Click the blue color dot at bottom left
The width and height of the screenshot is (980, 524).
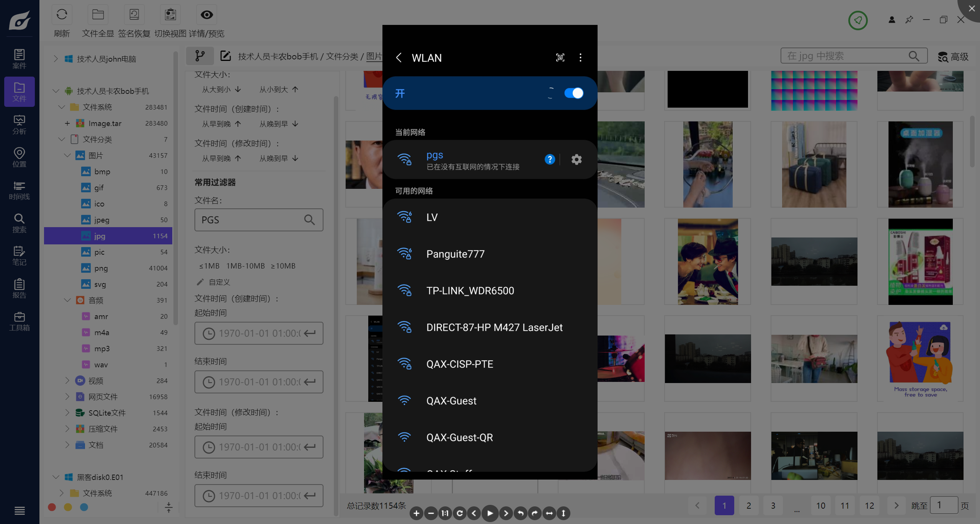pyautogui.click(x=84, y=507)
